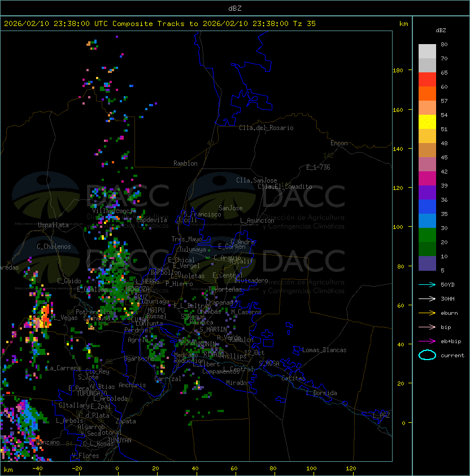Select the slate 5-10 dBZ swatch
Viewport: 470px width, 476px height.
pyautogui.click(x=427, y=263)
